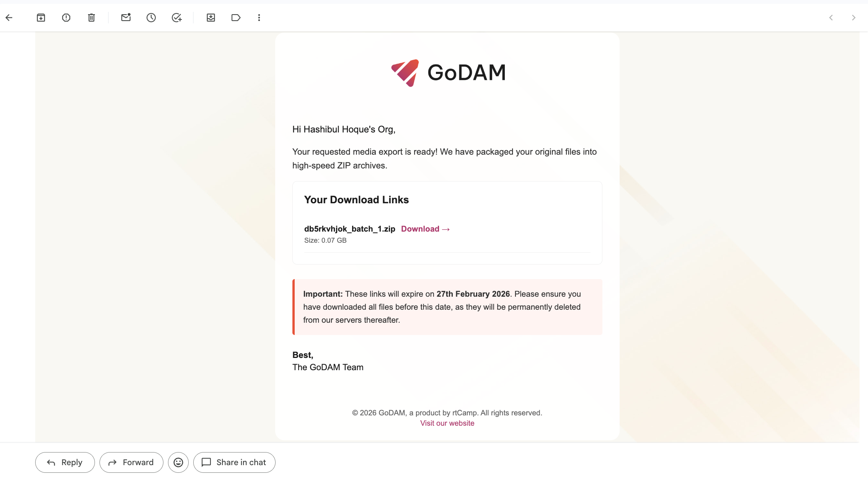This screenshot has width=868, height=477.
Task: Add this email to Tasks
Action: pos(176,18)
